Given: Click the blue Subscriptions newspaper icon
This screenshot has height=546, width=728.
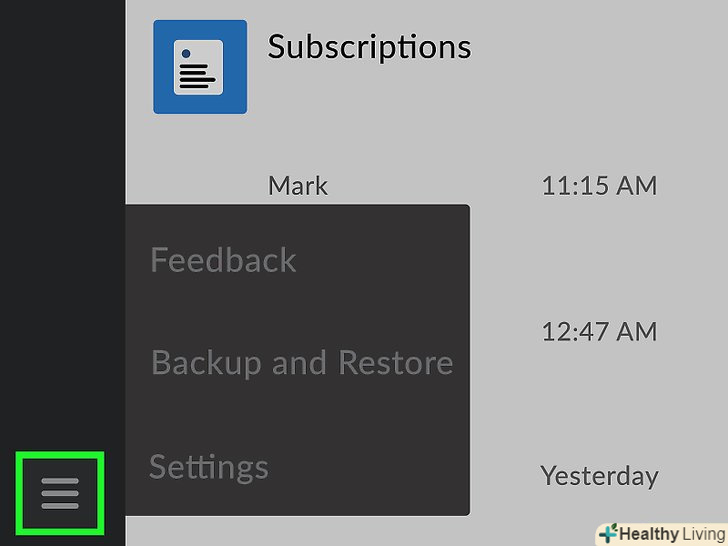Looking at the screenshot, I should 200,66.
